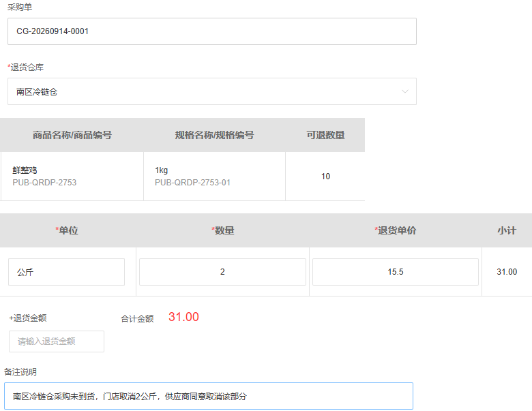
Task: Click the 数量 column header
Action: 222,230
